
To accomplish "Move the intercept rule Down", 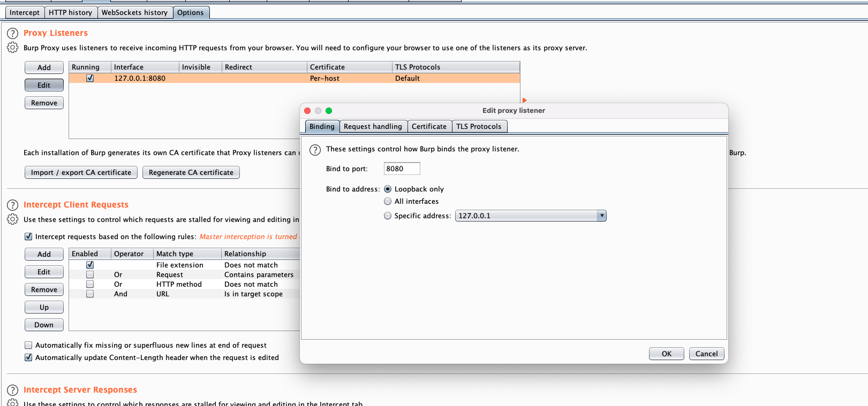I will [44, 325].
